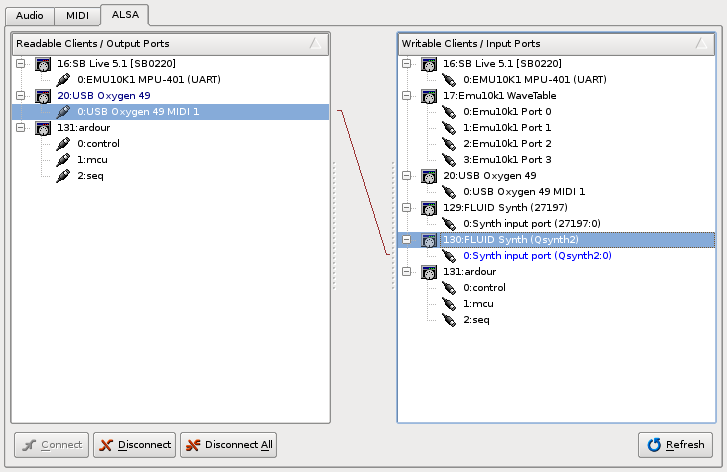The height and width of the screenshot is (472, 727).
Task: Select 0:Synth input port (27197:0)
Action: tap(532, 223)
